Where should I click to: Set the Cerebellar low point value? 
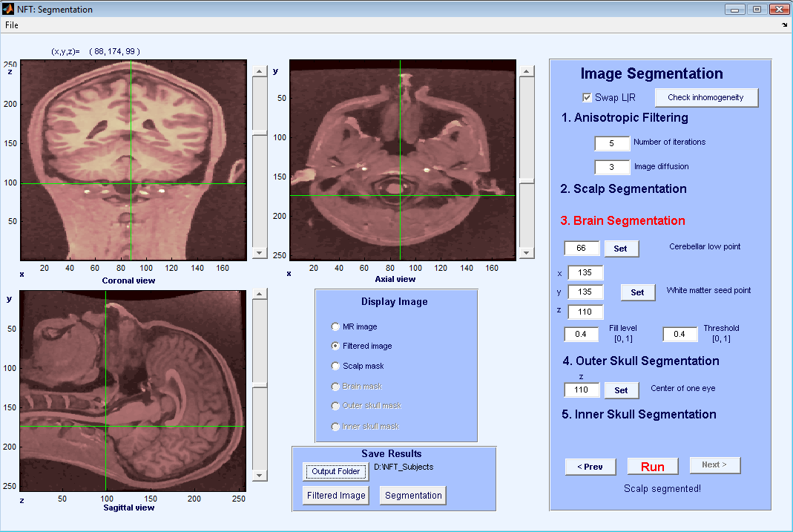[x=621, y=249]
